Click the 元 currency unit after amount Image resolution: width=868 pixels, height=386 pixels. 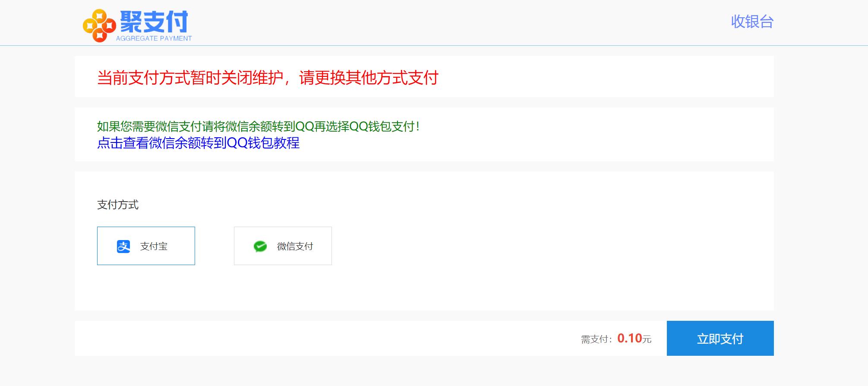[x=647, y=339]
